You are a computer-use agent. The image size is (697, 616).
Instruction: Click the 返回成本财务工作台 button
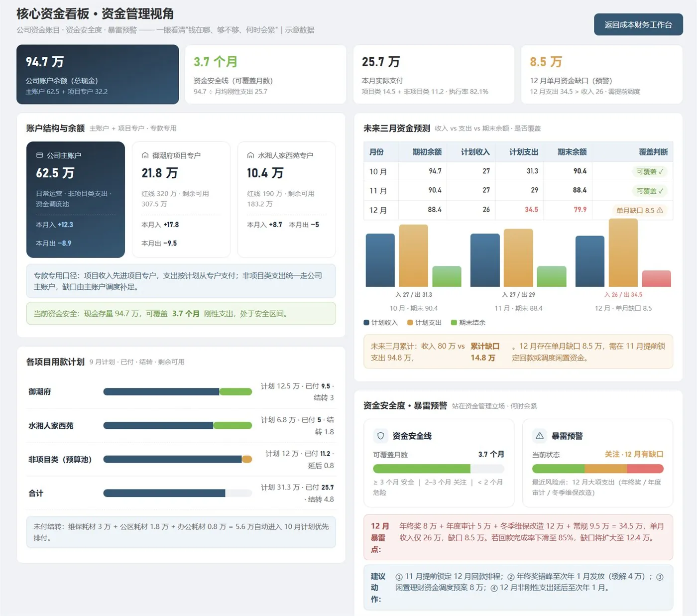[638, 24]
